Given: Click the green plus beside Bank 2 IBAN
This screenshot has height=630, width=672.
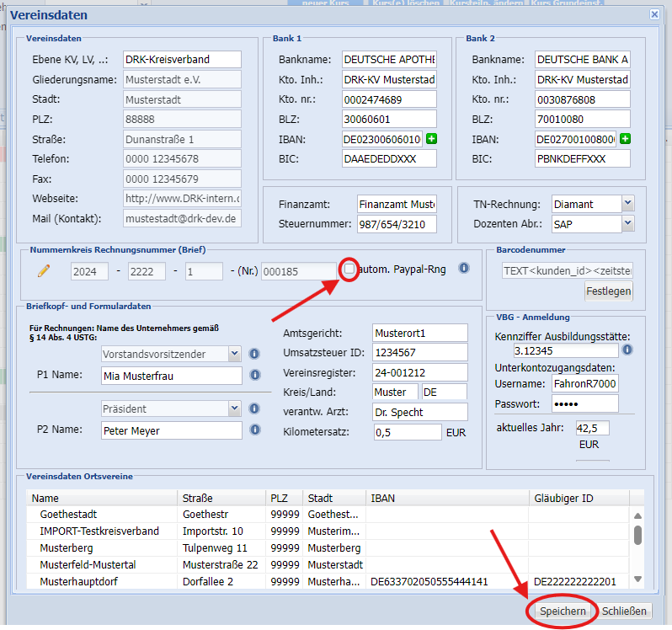Looking at the screenshot, I should tap(626, 138).
